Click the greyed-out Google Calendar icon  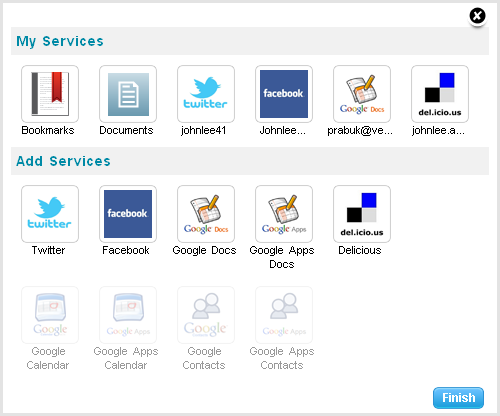coord(50,315)
